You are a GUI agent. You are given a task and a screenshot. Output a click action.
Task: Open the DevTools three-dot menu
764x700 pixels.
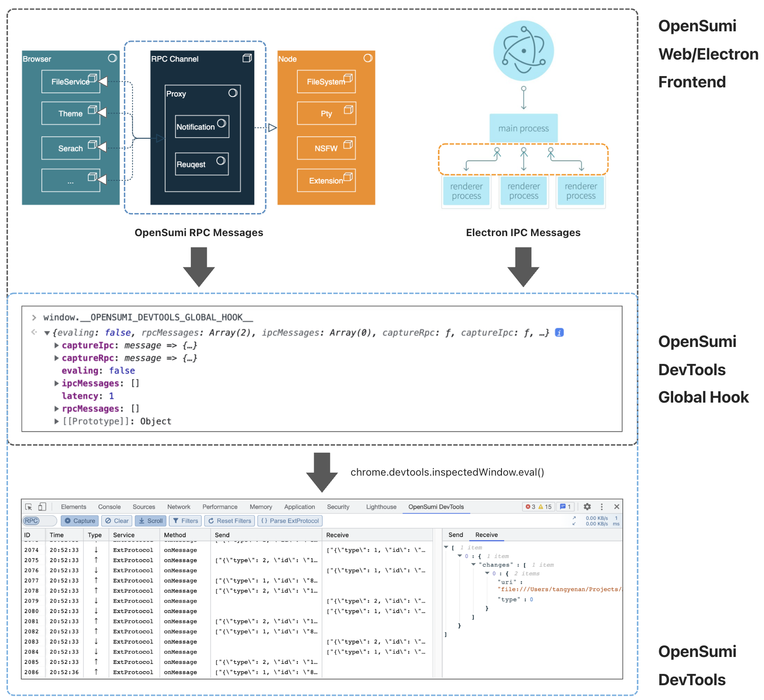(602, 507)
